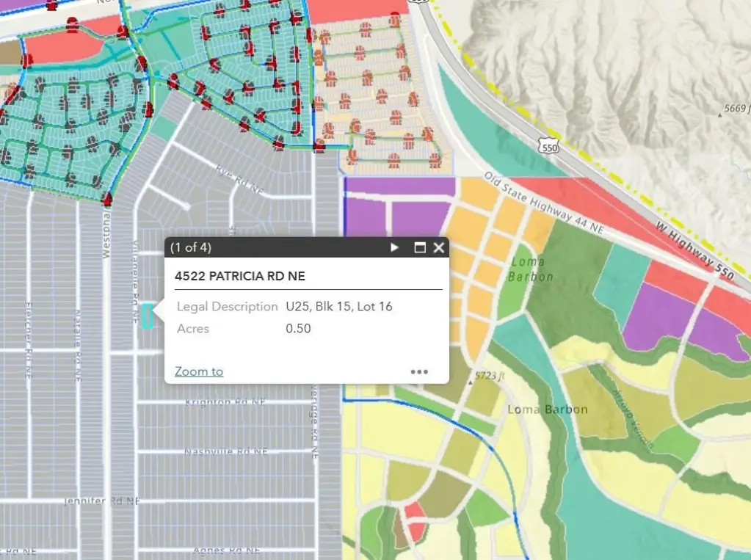Close the parcel info popup
The height and width of the screenshot is (560, 751).
[x=438, y=247]
